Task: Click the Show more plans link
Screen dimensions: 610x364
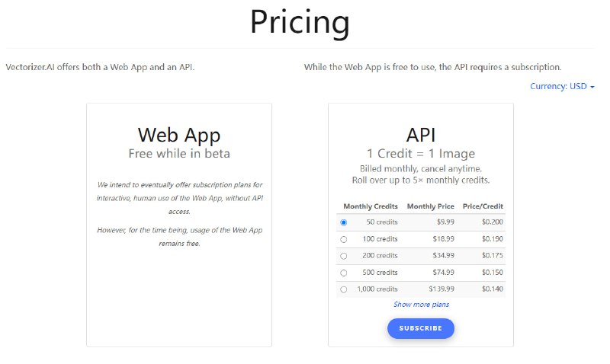Action: click(x=421, y=305)
